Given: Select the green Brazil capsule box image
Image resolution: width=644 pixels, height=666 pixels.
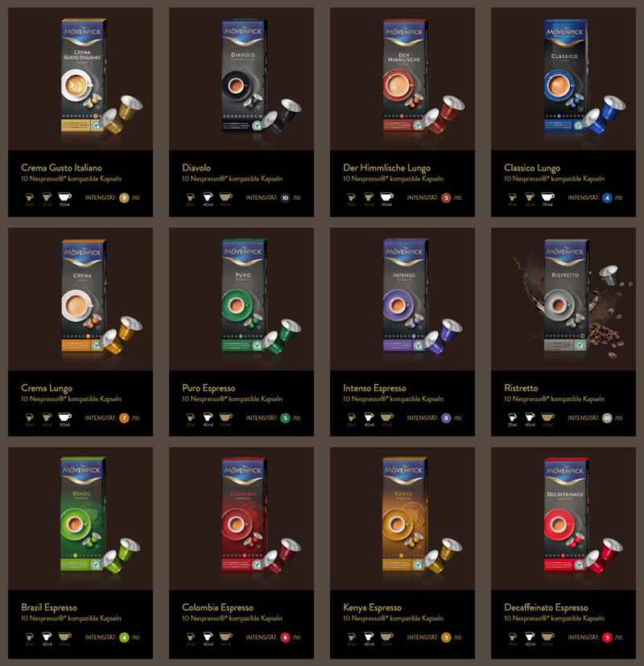Looking at the screenshot, I should pyautogui.click(x=83, y=515).
